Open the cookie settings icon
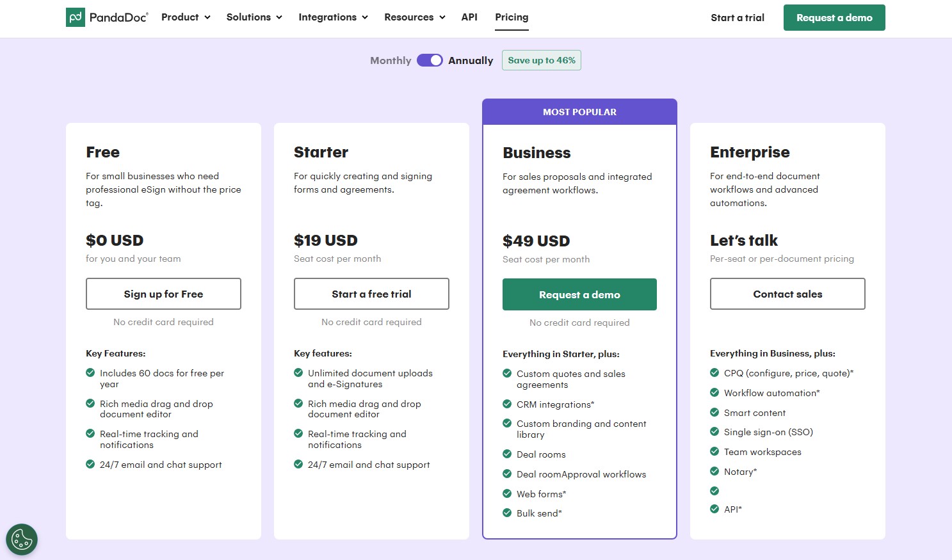Viewport: 952px width, 560px height. pyautogui.click(x=22, y=540)
